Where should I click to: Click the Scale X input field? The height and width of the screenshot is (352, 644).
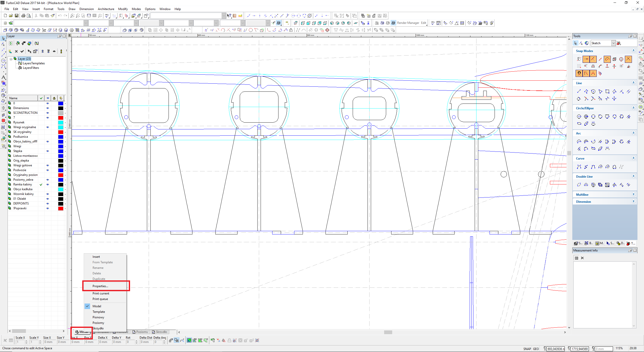pyautogui.click(x=20, y=342)
